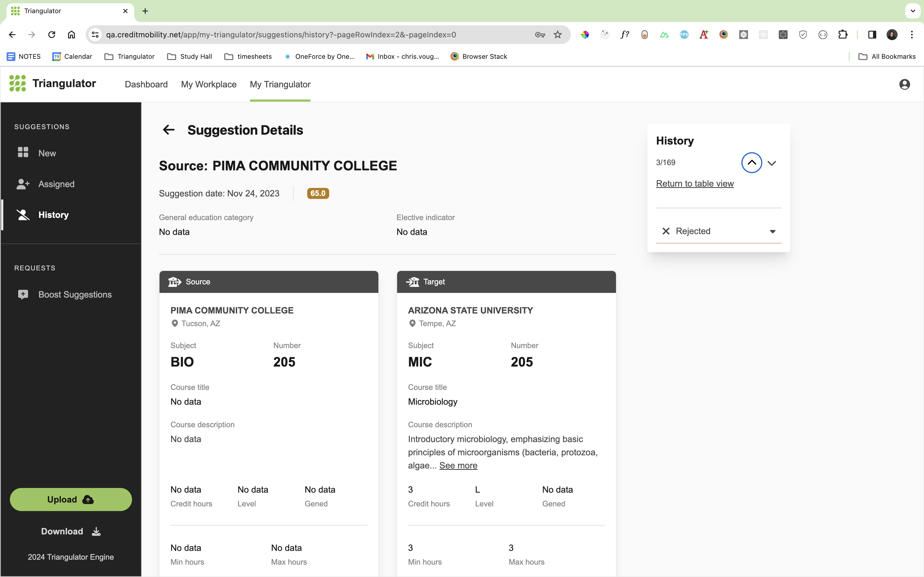Image resolution: width=924 pixels, height=577 pixels.
Task: Switch to the Dashboard tab
Action: 146,84
